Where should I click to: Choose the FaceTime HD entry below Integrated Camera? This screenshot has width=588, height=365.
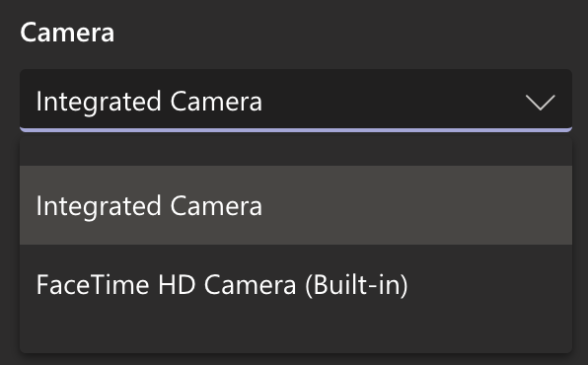[296, 284]
